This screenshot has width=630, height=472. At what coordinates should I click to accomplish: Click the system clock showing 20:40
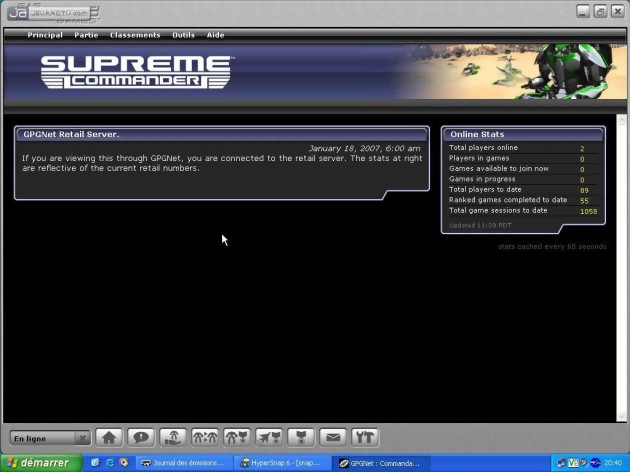(613, 463)
